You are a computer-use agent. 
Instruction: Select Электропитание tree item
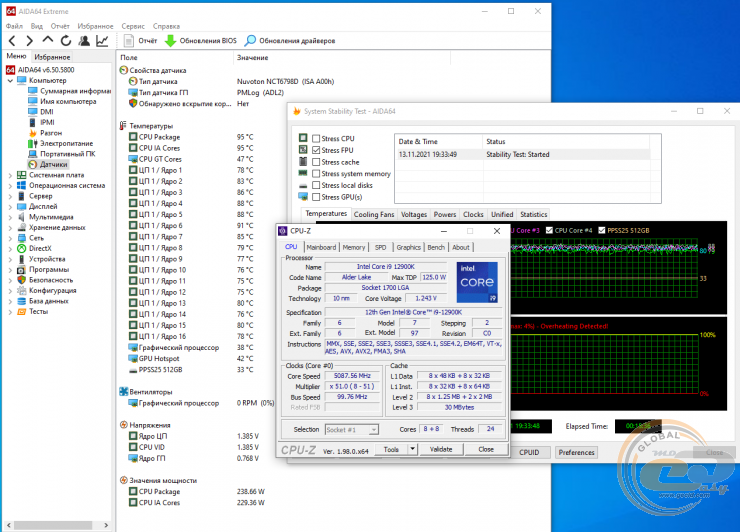coord(60,143)
